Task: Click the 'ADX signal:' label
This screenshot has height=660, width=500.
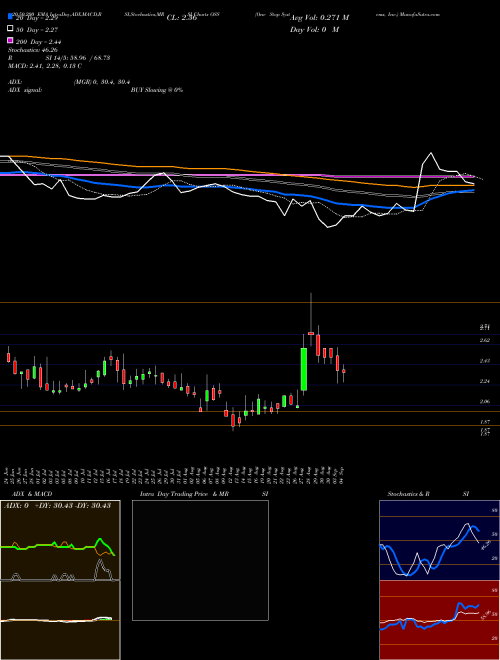Action: point(24,90)
